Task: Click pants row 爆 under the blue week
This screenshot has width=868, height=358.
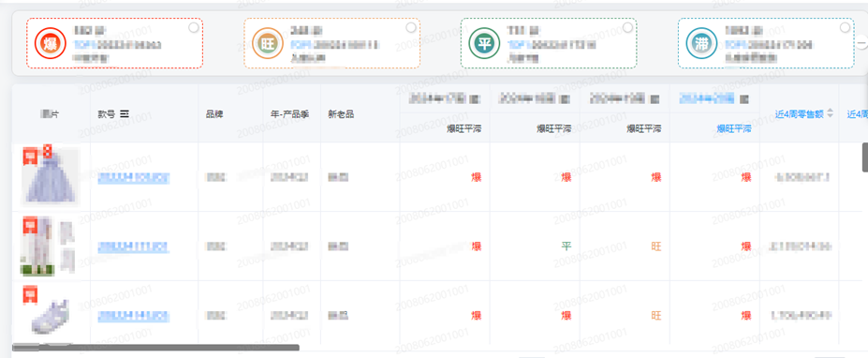Action: point(746,246)
